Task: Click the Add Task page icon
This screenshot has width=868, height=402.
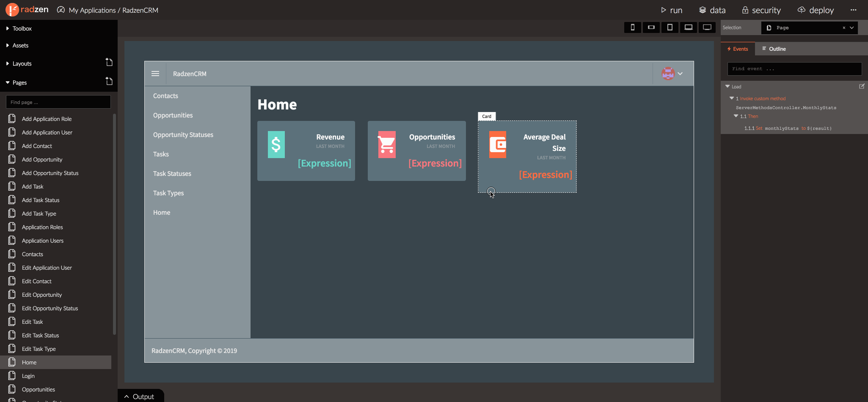Action: [x=12, y=186]
